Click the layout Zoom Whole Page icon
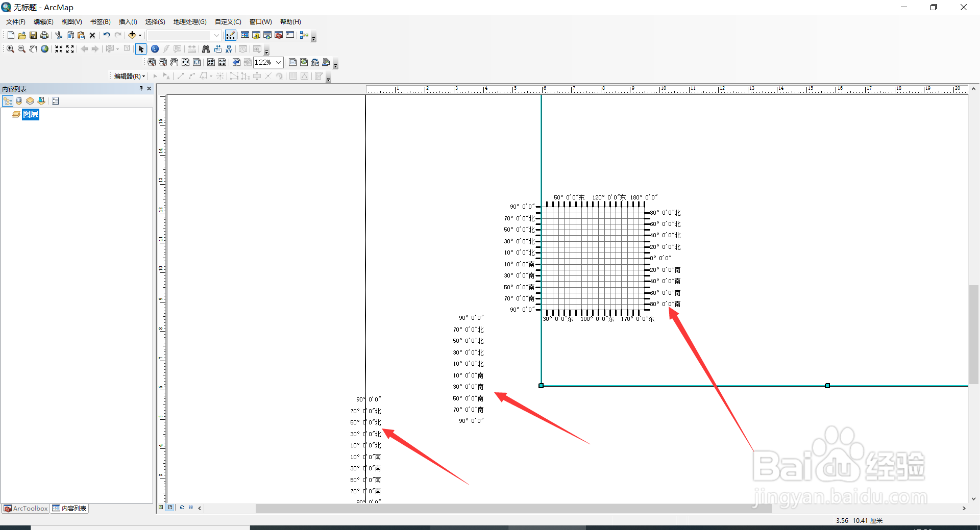 [186, 62]
